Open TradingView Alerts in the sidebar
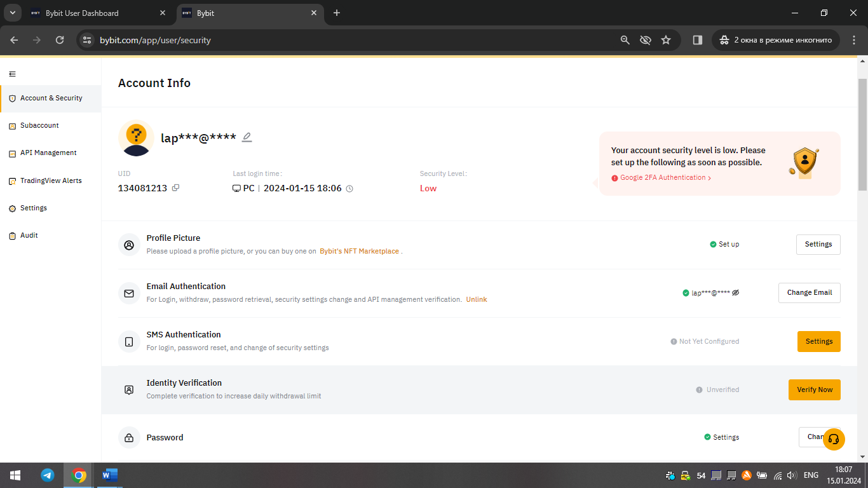This screenshot has width=868, height=488. pyautogui.click(x=51, y=181)
